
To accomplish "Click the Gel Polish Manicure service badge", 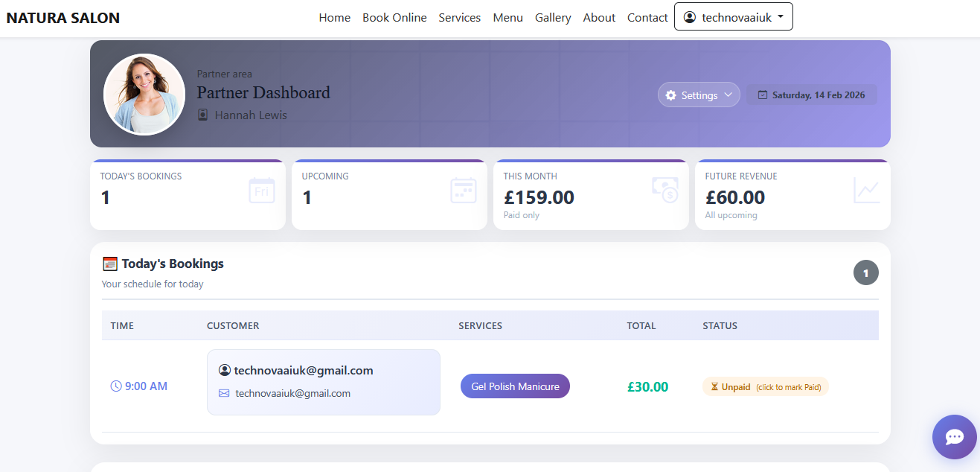I will (x=515, y=386).
